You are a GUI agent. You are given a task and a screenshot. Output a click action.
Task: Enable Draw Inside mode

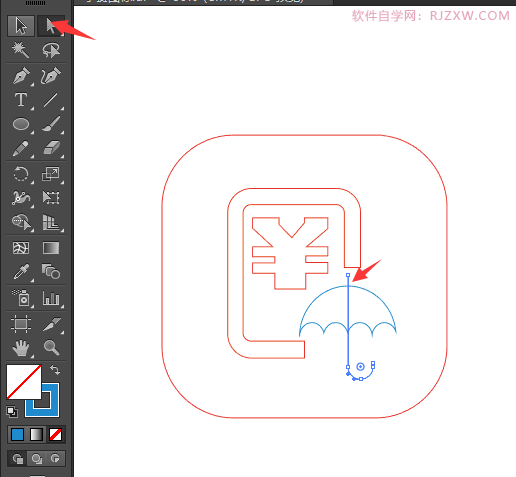(55, 459)
